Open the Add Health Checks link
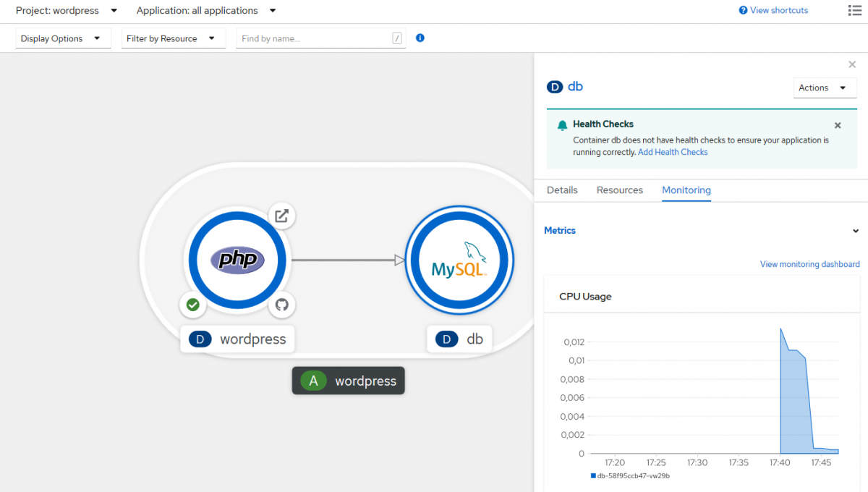 point(673,152)
